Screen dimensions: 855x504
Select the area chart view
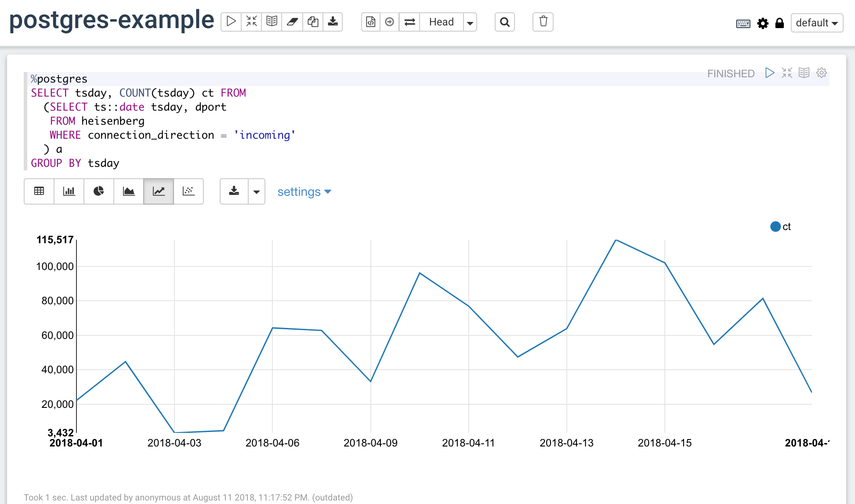pyautogui.click(x=129, y=191)
